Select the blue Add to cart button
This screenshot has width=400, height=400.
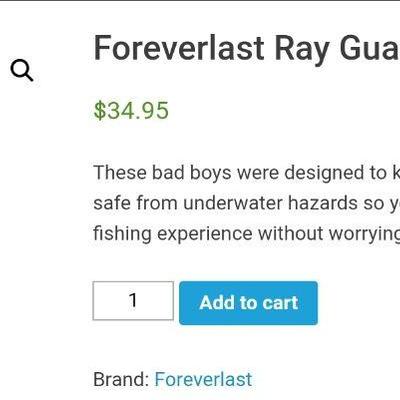click(248, 303)
